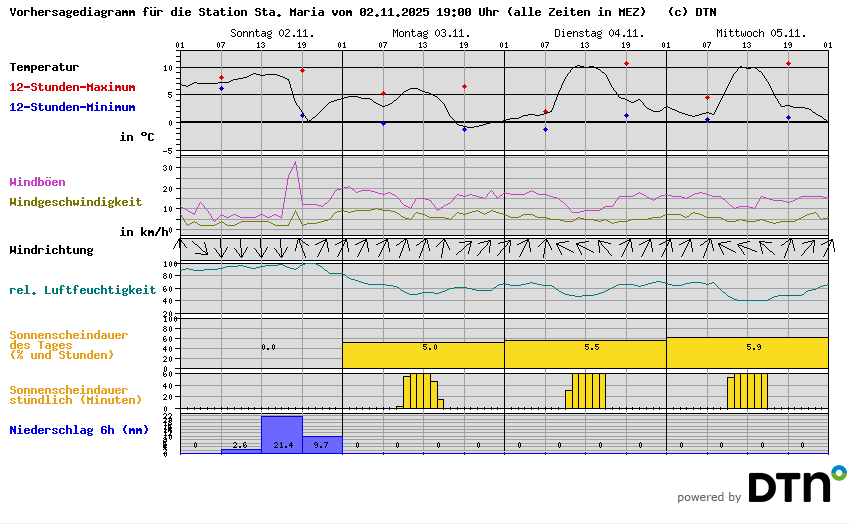Click the 9.7 mm precipitation bar
The image size is (850, 524).
tap(322, 445)
